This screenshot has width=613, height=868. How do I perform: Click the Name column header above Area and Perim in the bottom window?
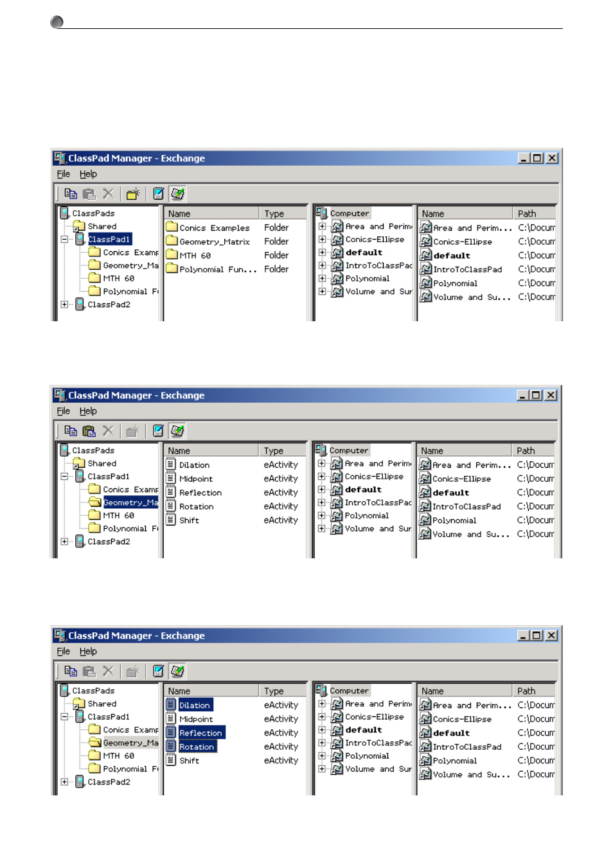(x=465, y=691)
